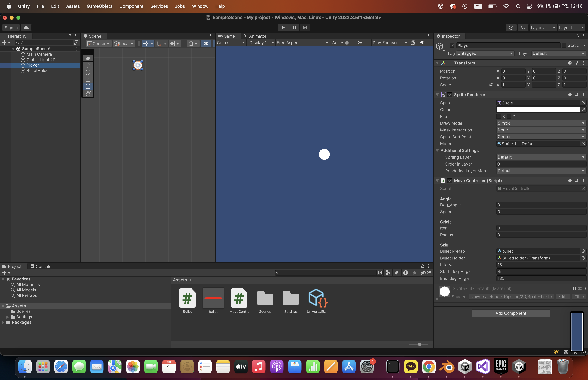
Task: Mute audio in the Game view
Action: point(422,43)
